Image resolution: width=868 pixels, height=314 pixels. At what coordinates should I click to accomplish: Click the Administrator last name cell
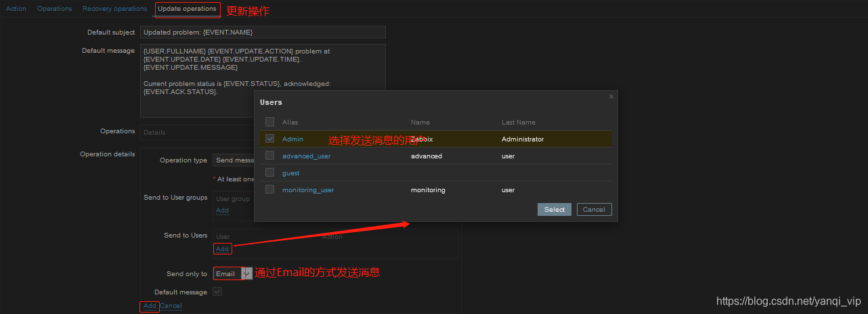[522, 139]
